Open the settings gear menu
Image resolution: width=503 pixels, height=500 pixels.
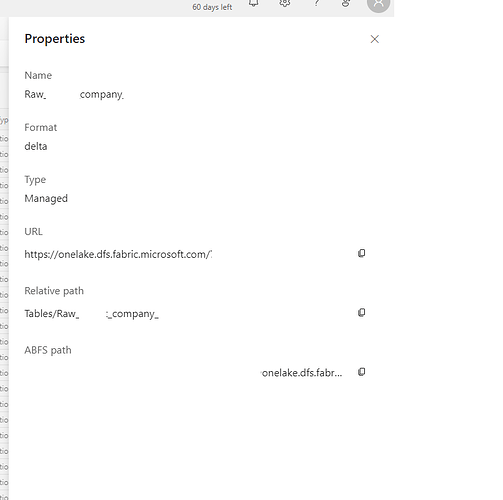284,3
